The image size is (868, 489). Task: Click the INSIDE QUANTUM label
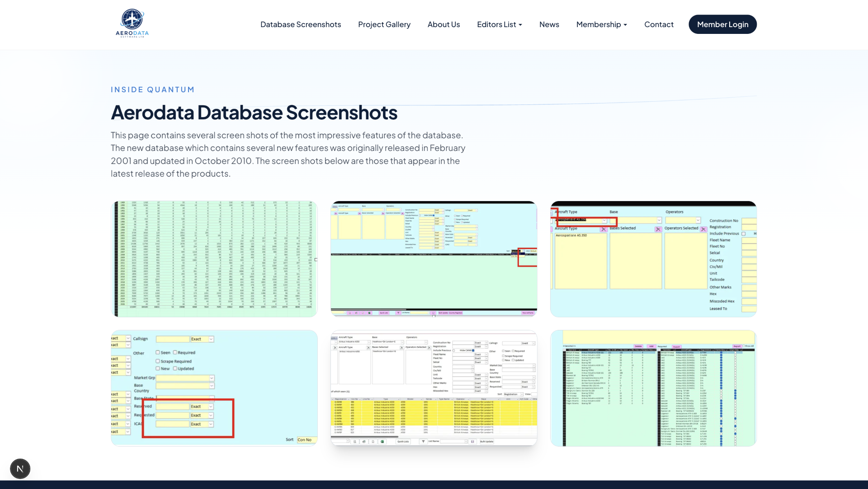point(153,89)
